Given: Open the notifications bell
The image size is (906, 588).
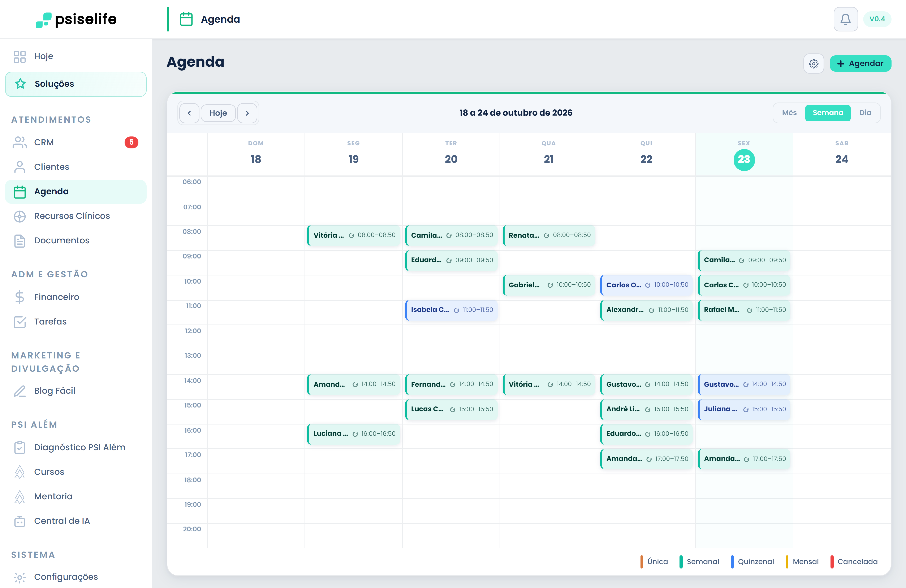Looking at the screenshot, I should coord(845,19).
